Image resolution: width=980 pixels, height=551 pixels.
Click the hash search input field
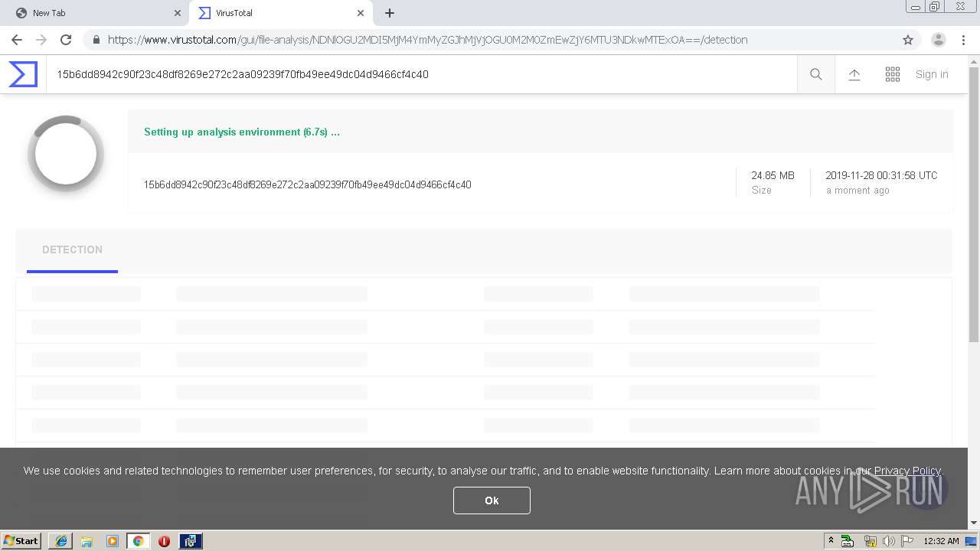tap(421, 74)
